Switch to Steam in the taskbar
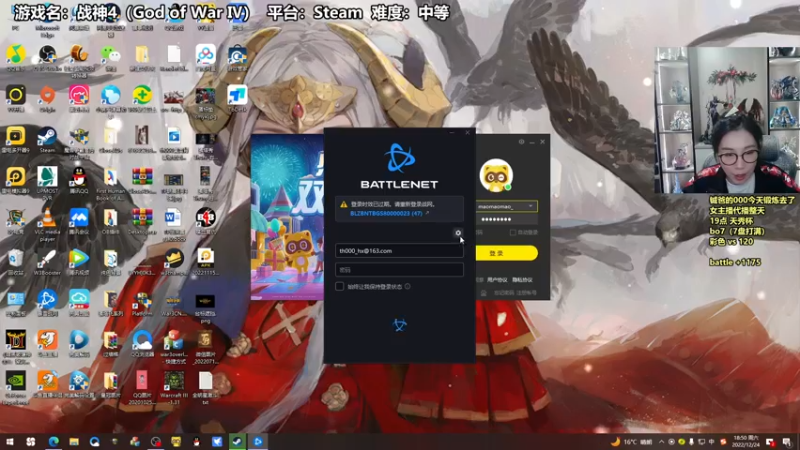 tap(237, 441)
